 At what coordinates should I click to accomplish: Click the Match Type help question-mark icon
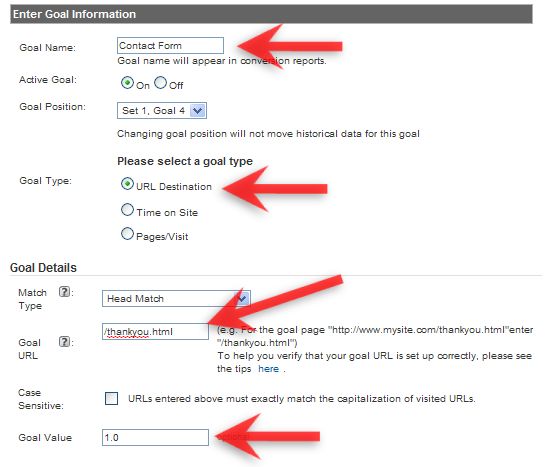click(x=64, y=292)
